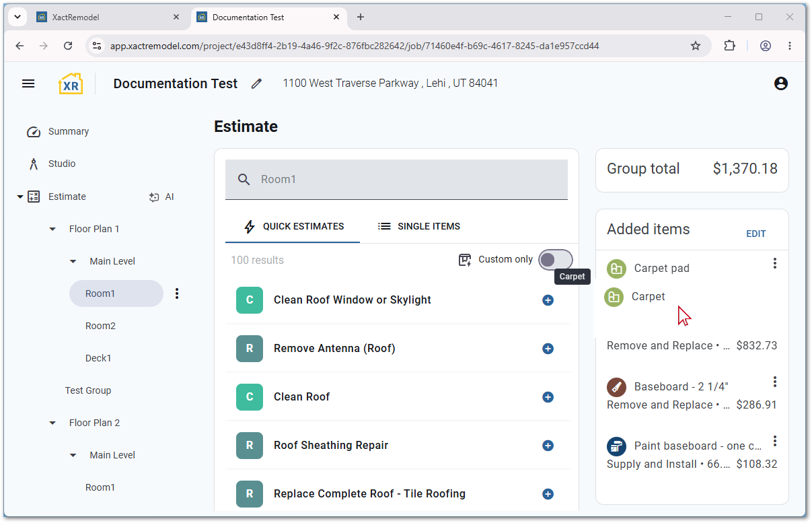Click the XR house logo
The width and height of the screenshot is (812, 523).
[71, 83]
